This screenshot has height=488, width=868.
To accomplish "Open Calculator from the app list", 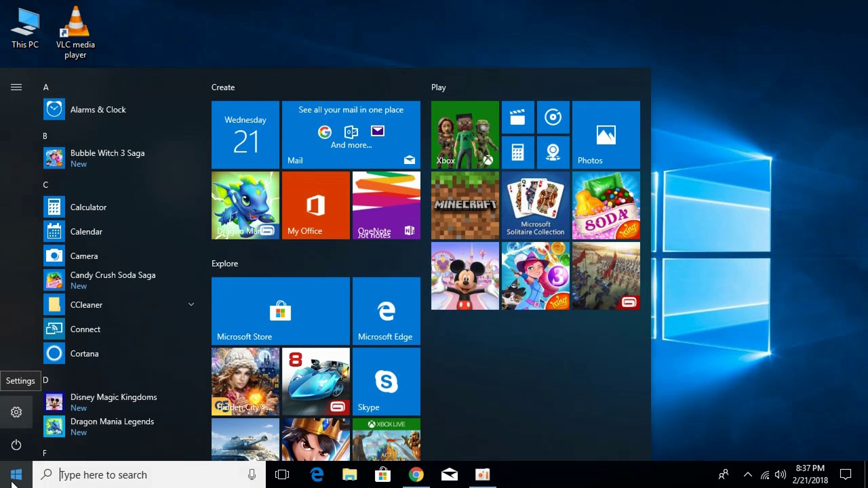I will pos(119,207).
